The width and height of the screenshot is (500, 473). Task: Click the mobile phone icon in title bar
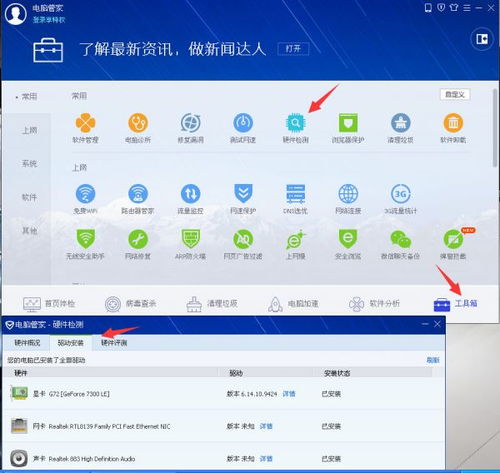click(x=428, y=8)
